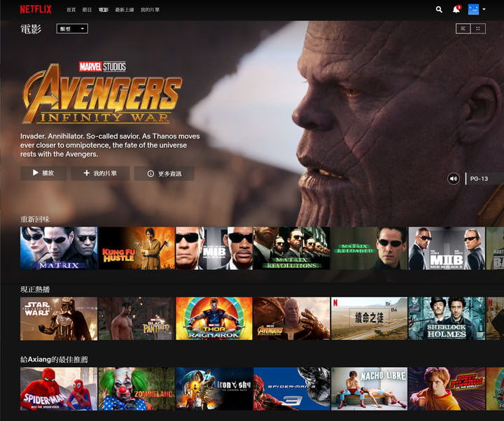
Task: Open the 節目 shows tab
Action: (x=87, y=10)
